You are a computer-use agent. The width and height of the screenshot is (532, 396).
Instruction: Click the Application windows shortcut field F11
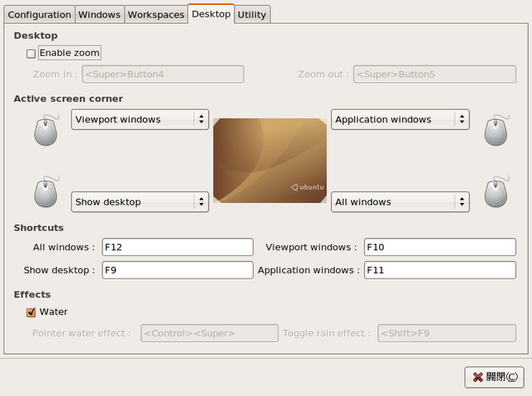[x=440, y=270]
